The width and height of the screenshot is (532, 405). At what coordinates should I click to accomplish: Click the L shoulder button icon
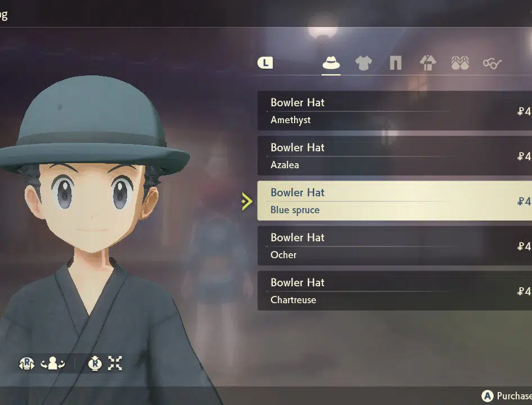point(265,63)
